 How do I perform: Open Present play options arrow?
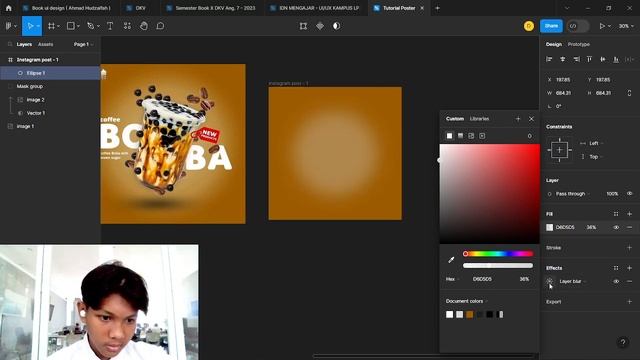[609, 26]
